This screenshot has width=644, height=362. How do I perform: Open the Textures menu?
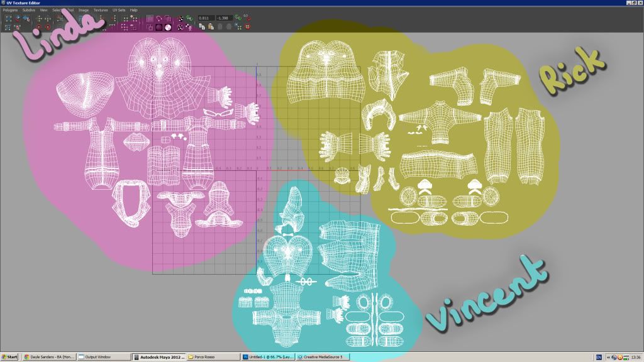[101, 10]
